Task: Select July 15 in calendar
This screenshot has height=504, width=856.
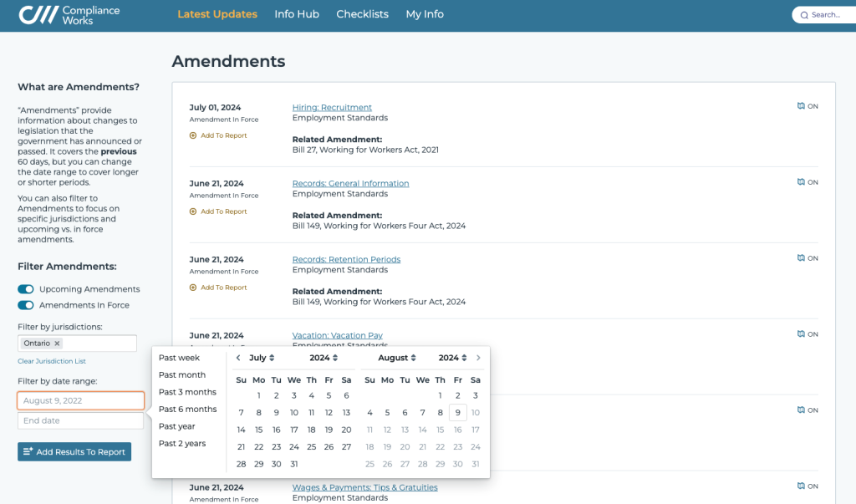Action: (259, 430)
